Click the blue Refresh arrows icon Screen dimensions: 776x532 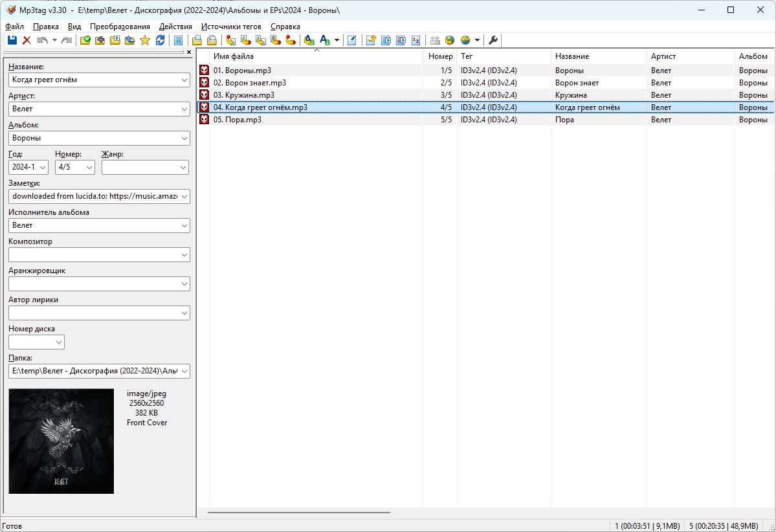click(x=160, y=41)
